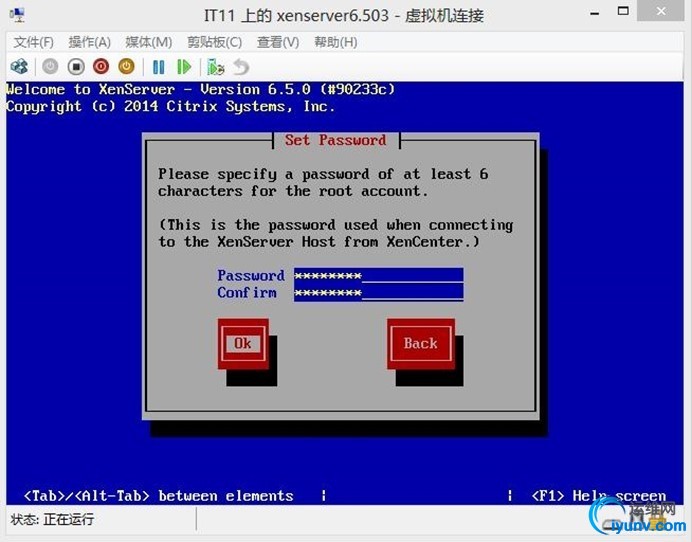Click the Set Password dialog title

click(x=335, y=140)
